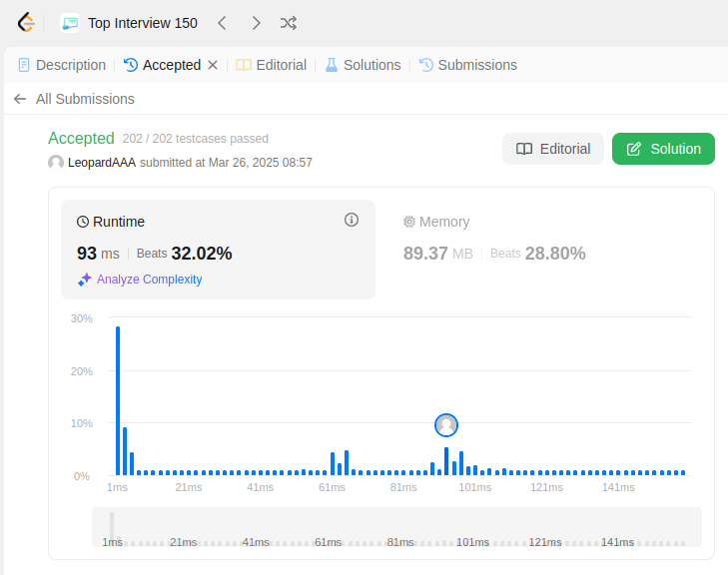Select the Memory stats panel

click(545, 250)
